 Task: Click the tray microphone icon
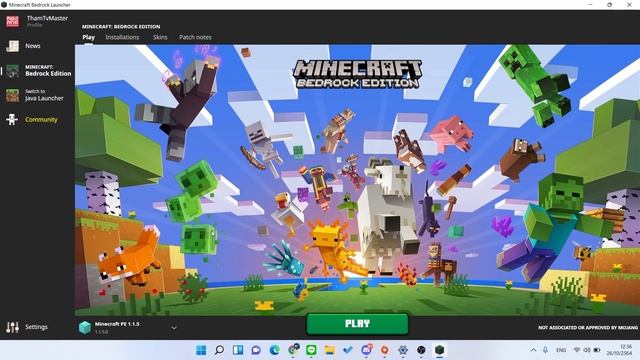click(545, 350)
